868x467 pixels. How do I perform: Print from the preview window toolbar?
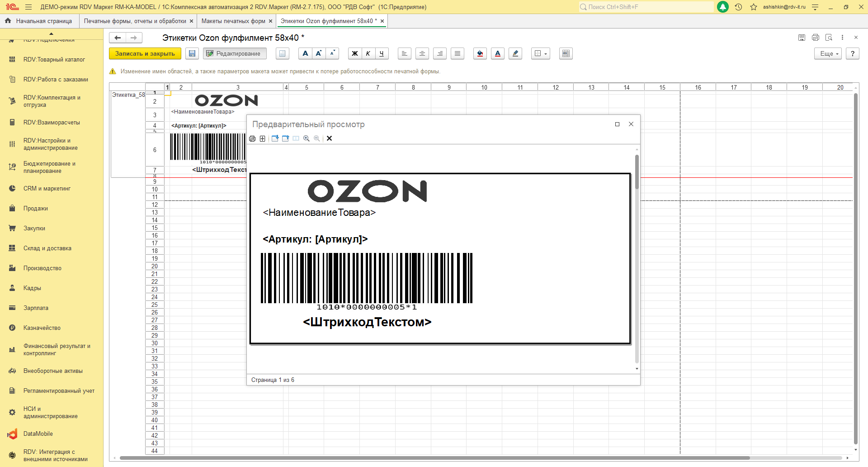click(x=252, y=138)
